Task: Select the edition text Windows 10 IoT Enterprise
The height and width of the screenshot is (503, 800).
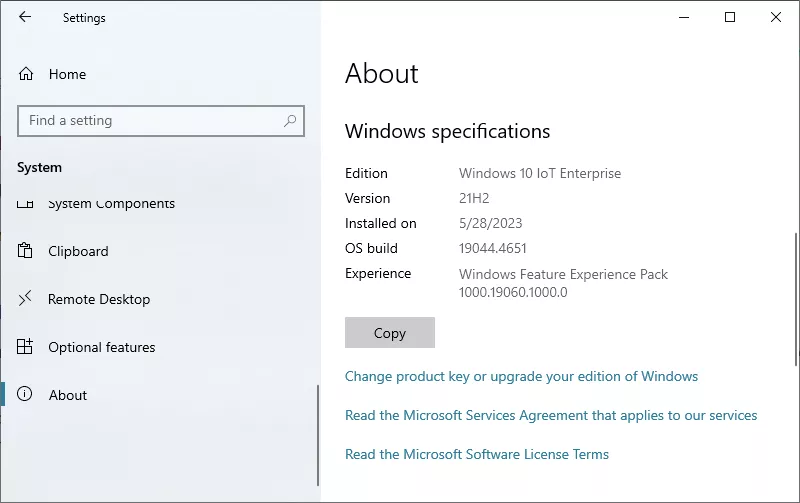Action: (x=540, y=173)
